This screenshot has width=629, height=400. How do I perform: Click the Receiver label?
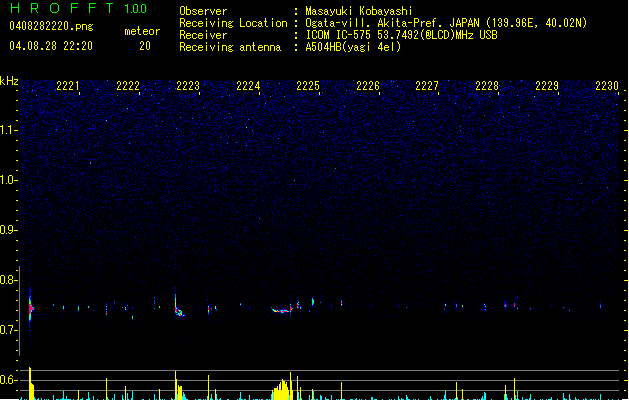click(x=203, y=35)
